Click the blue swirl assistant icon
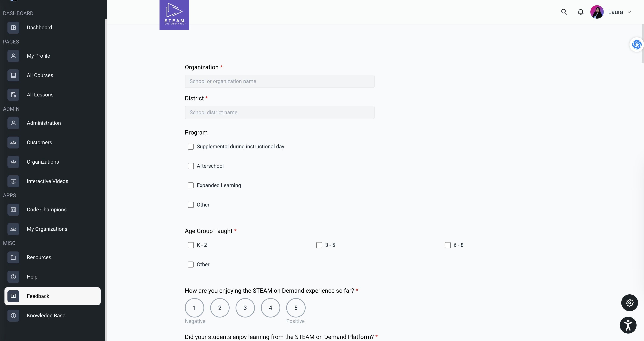This screenshot has height=341, width=644. tap(636, 45)
